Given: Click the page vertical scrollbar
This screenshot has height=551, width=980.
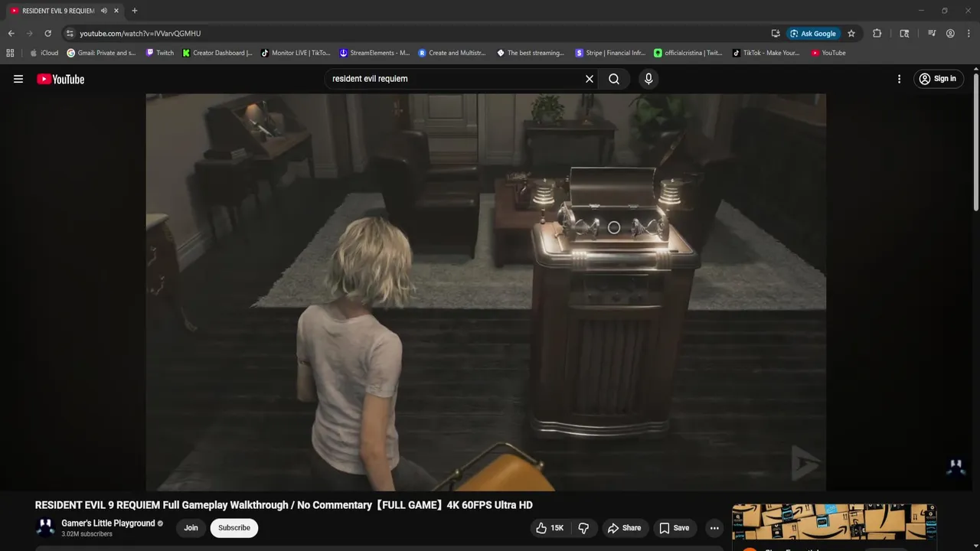Looking at the screenshot, I should tap(976, 142).
